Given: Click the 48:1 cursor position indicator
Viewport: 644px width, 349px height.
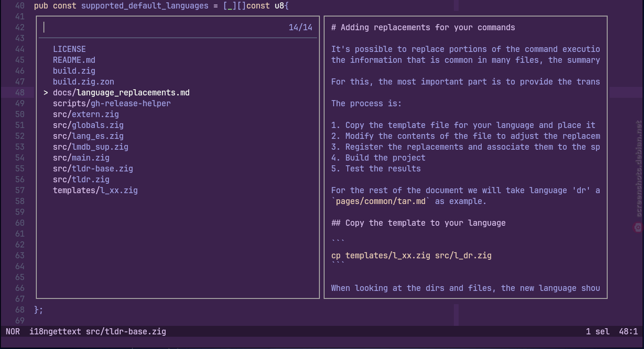Looking at the screenshot, I should [628, 332].
